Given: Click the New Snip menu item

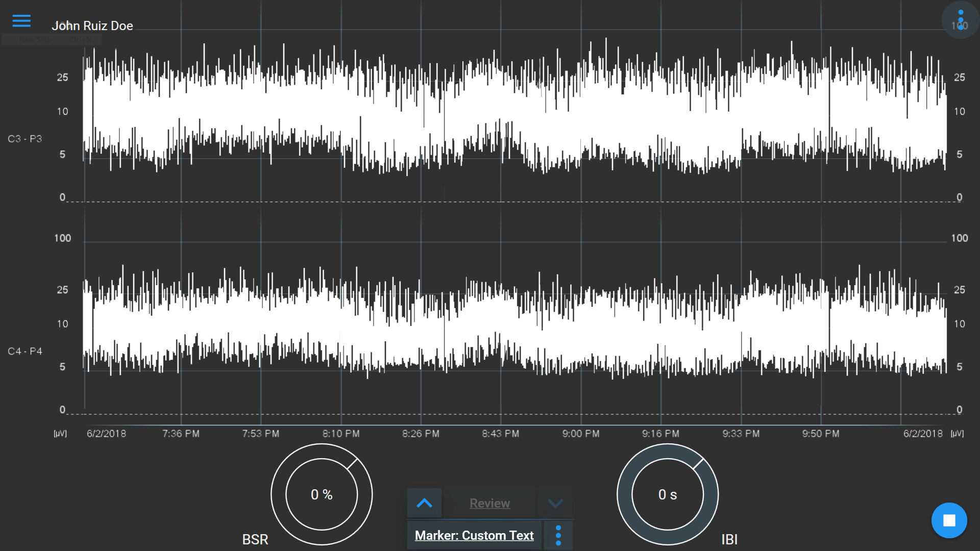Looking at the screenshot, I should click(x=35, y=40).
